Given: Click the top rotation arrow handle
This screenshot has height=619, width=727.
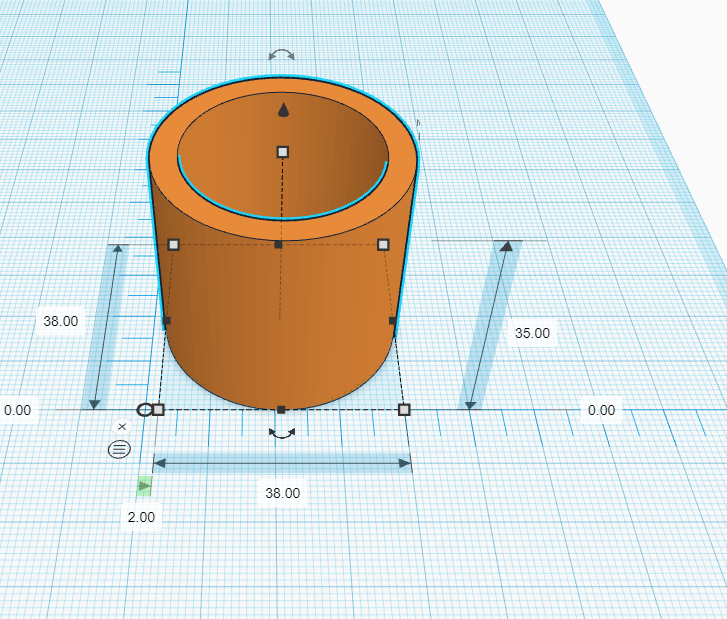Looking at the screenshot, I should [281, 54].
